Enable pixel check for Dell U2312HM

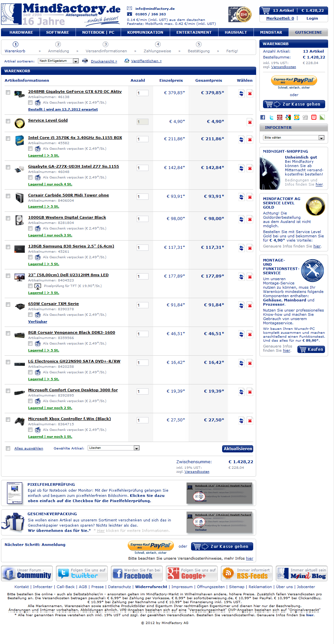coord(30,286)
